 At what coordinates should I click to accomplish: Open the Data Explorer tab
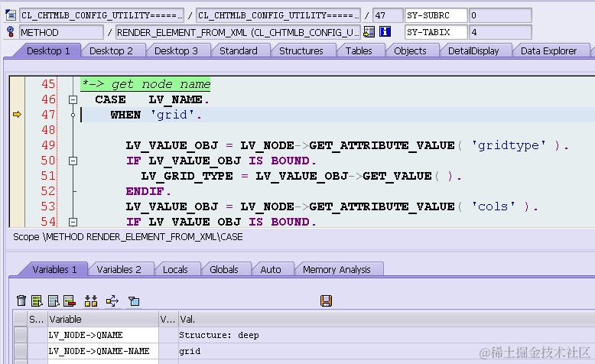coord(548,51)
